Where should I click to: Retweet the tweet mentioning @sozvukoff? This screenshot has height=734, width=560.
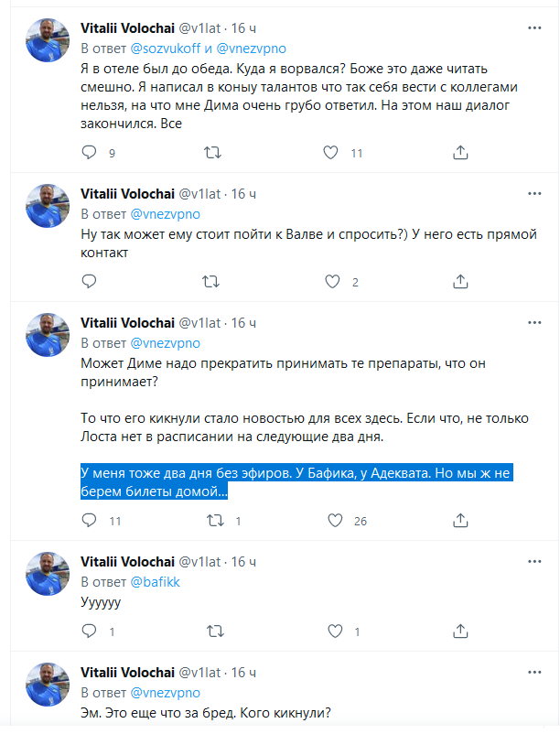pyautogui.click(x=211, y=153)
